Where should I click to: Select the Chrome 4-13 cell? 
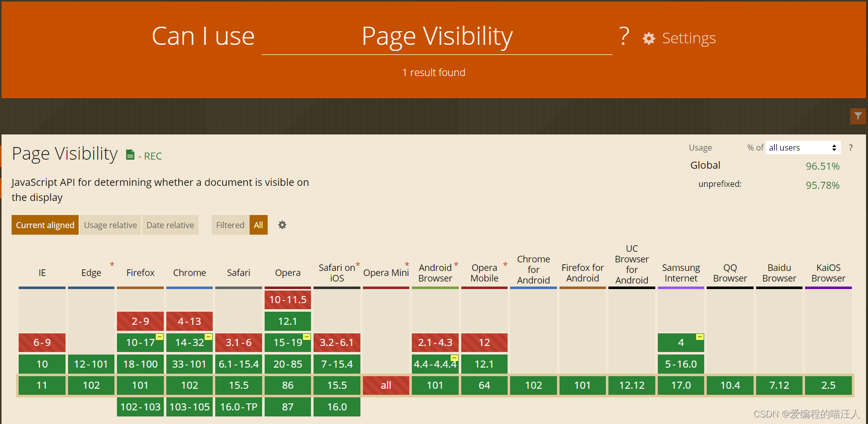point(190,321)
